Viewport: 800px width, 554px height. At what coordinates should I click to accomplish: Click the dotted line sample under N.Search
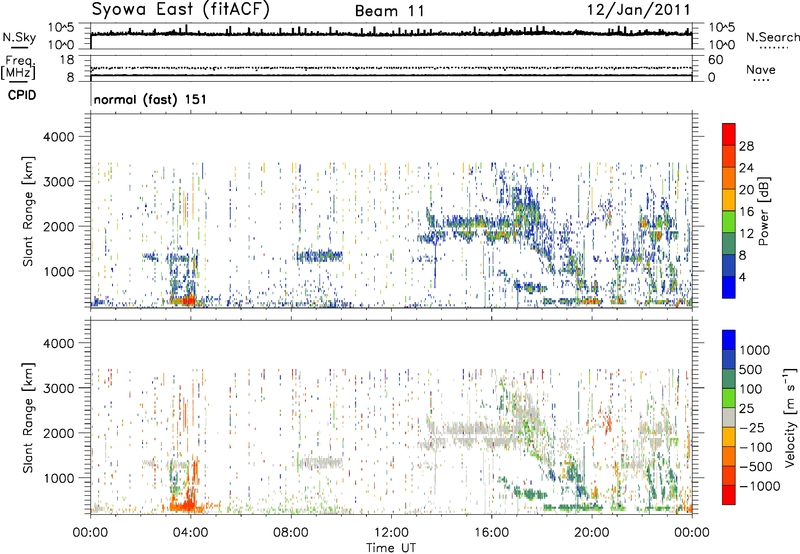pos(773,48)
